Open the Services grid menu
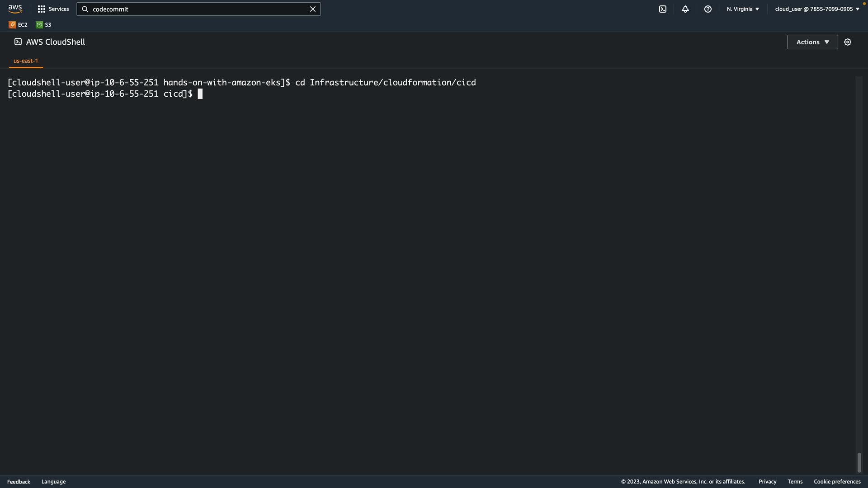 tap(53, 9)
